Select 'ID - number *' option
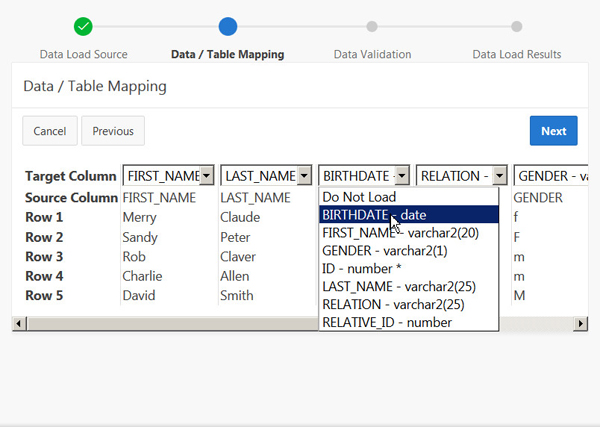The width and height of the screenshot is (600, 427). click(x=409, y=269)
